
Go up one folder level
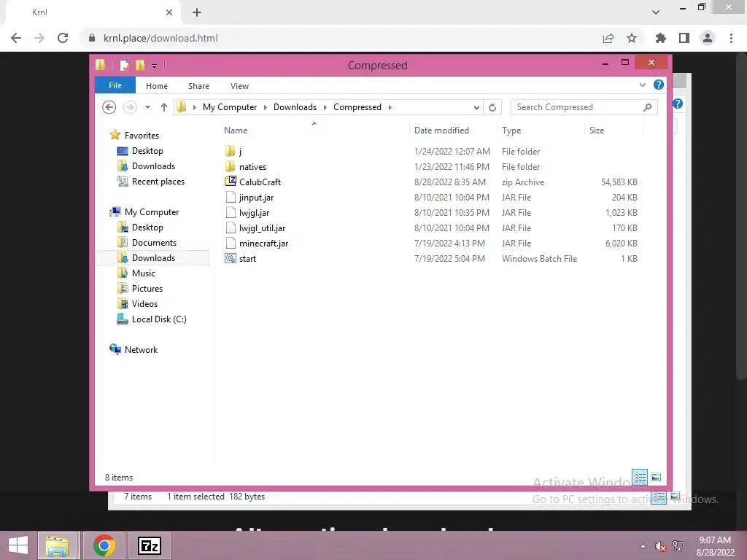click(x=164, y=107)
